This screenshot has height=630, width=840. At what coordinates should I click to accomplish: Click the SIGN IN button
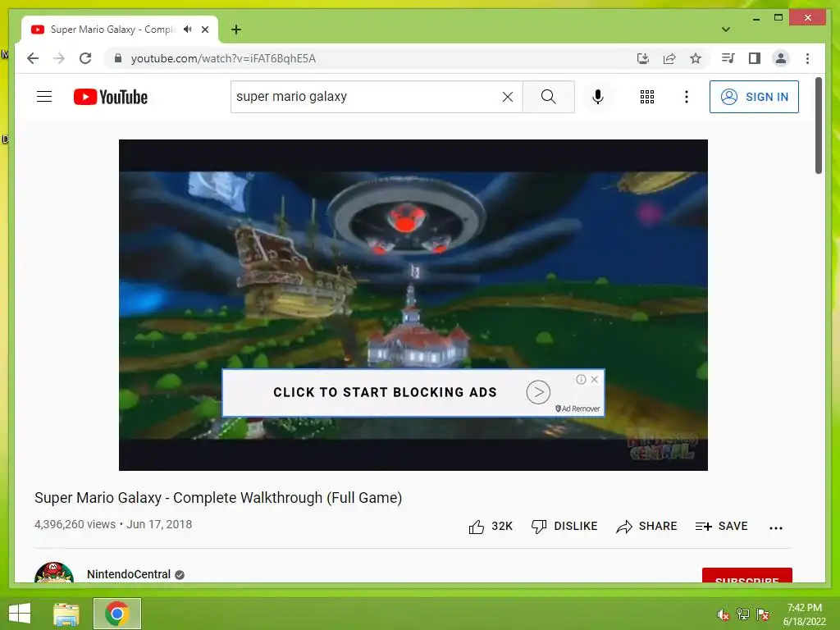(x=754, y=97)
